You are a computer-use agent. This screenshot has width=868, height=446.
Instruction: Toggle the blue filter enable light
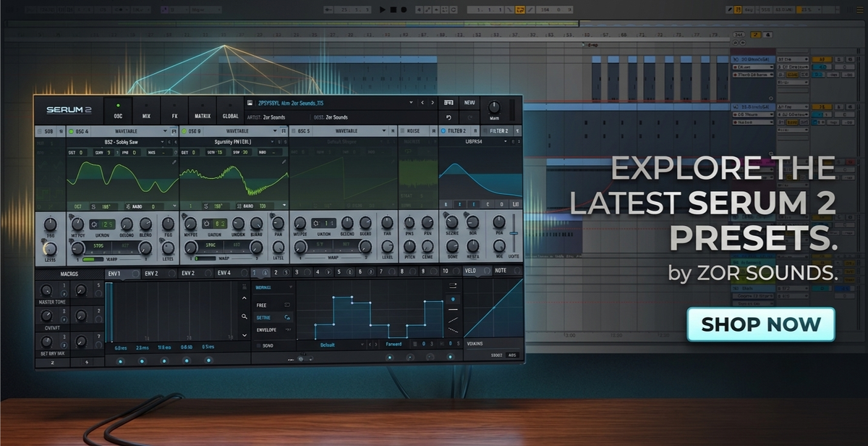pos(443,131)
